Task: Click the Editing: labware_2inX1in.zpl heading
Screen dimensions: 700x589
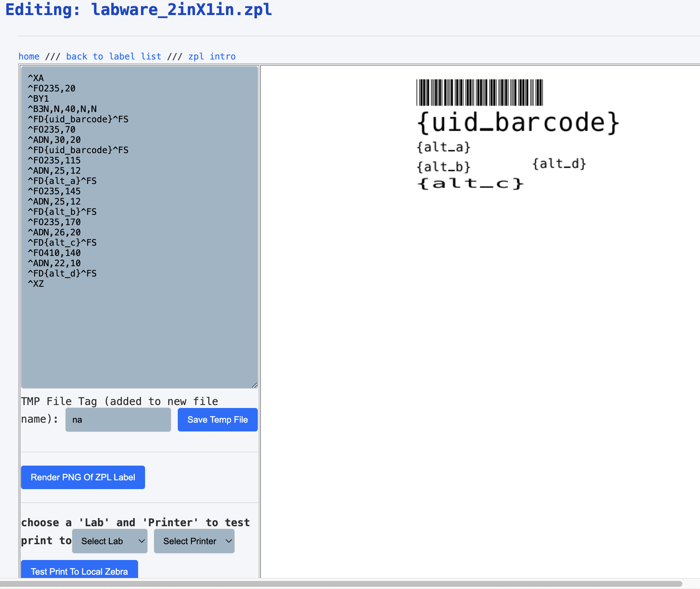Action: pyautogui.click(x=139, y=10)
